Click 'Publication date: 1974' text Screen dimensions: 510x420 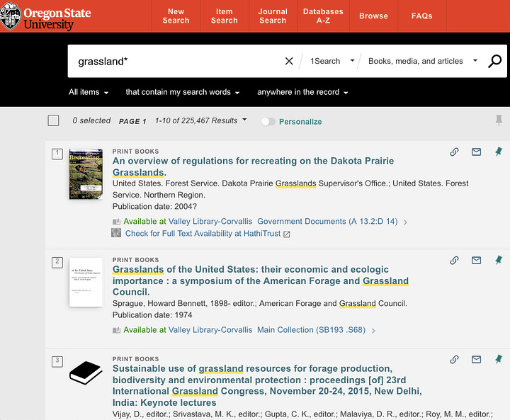(152, 315)
